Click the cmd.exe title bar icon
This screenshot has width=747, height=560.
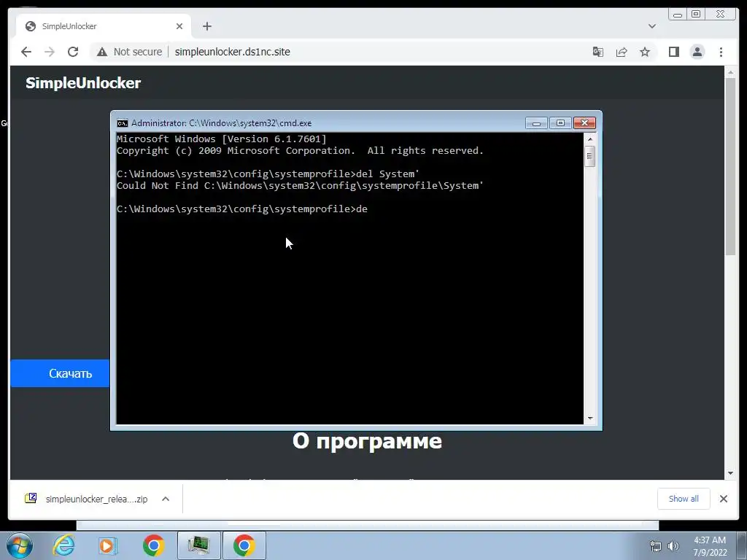123,123
